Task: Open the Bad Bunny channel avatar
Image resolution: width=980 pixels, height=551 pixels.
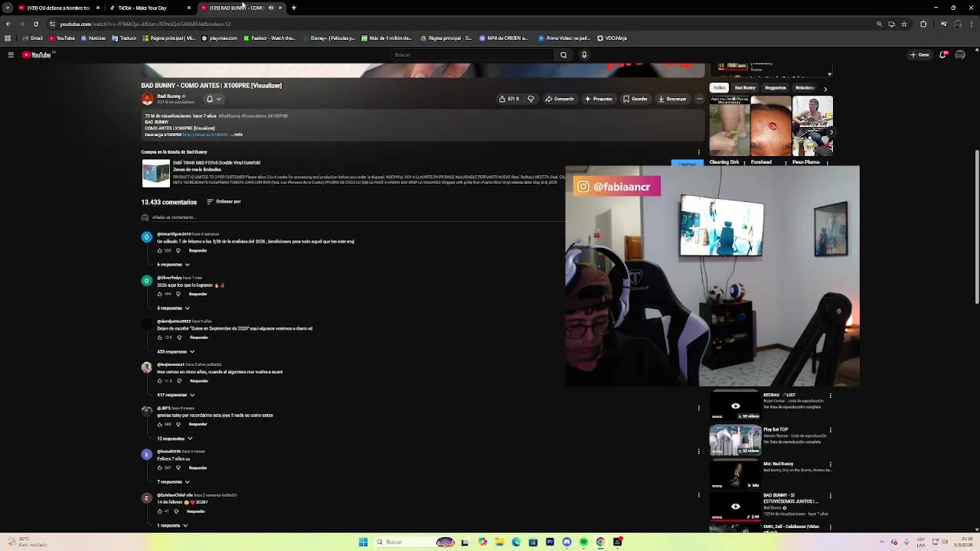Action: coord(147,99)
